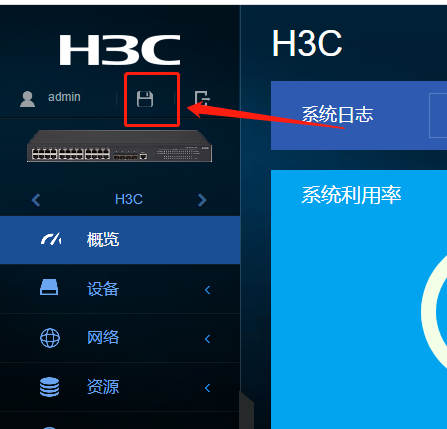Click the admin user avatar icon
The height and width of the screenshot is (429, 447).
click(x=27, y=99)
